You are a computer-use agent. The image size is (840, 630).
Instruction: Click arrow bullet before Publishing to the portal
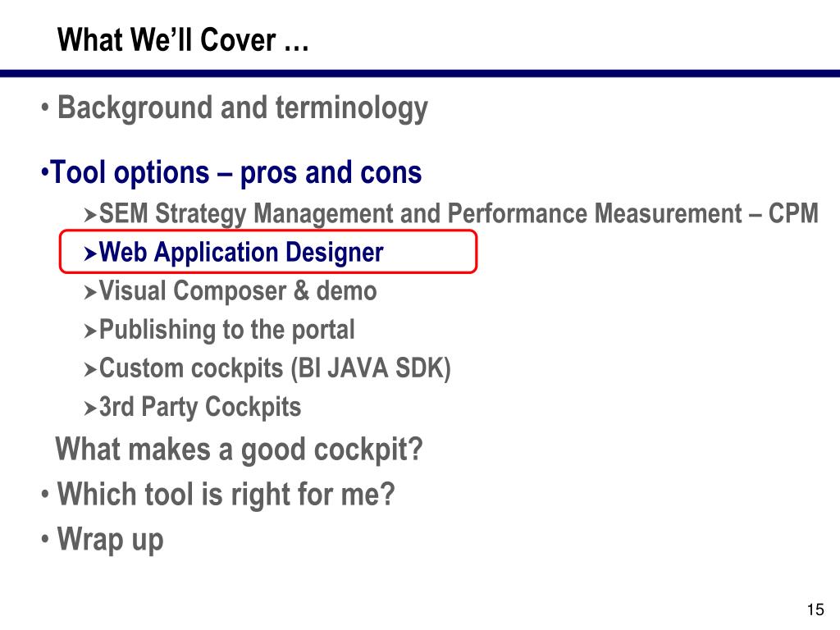[90, 331]
